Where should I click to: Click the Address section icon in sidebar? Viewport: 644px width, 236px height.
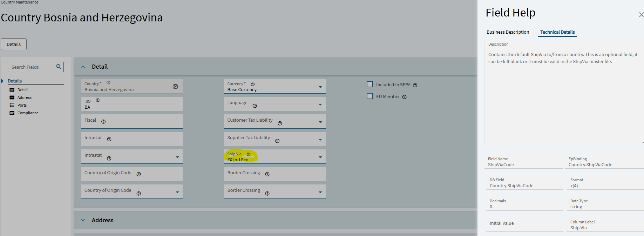[12, 97]
